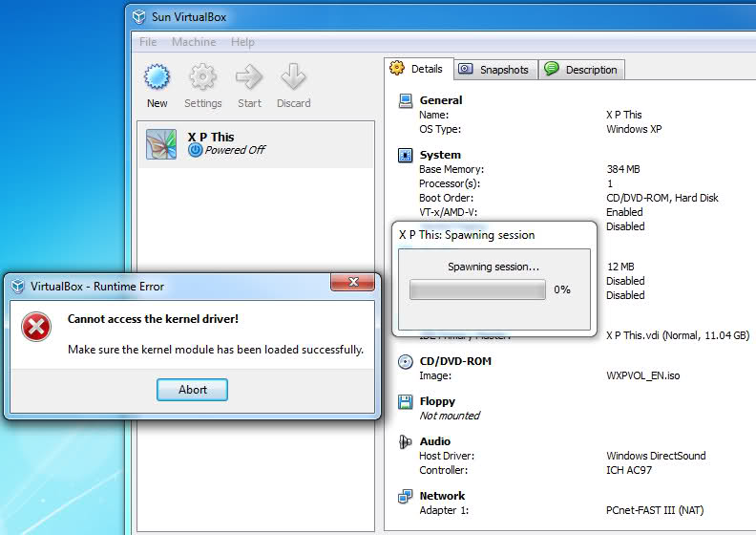The width and height of the screenshot is (756, 535).
Task: Click the Discard down-arrow toolbar icon
Action: point(293,77)
